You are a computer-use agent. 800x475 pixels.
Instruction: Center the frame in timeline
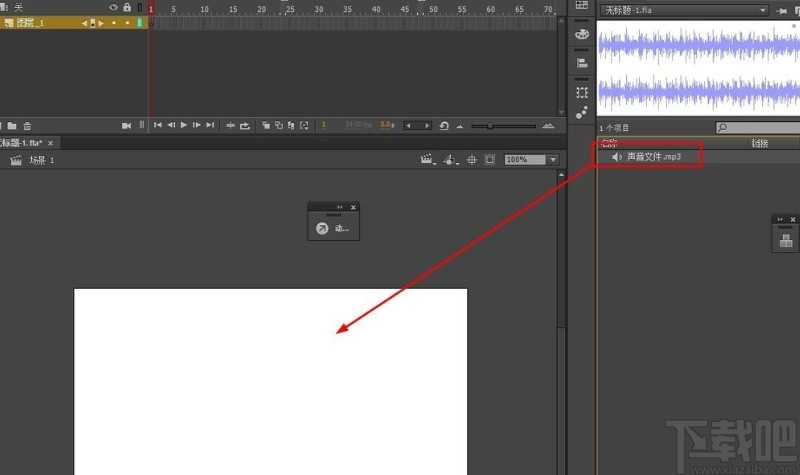tap(231, 126)
